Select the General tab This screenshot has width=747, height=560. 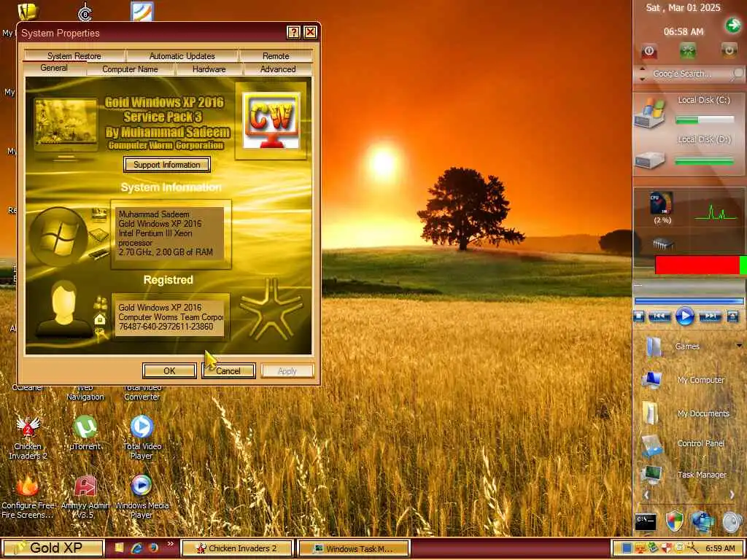click(x=54, y=68)
